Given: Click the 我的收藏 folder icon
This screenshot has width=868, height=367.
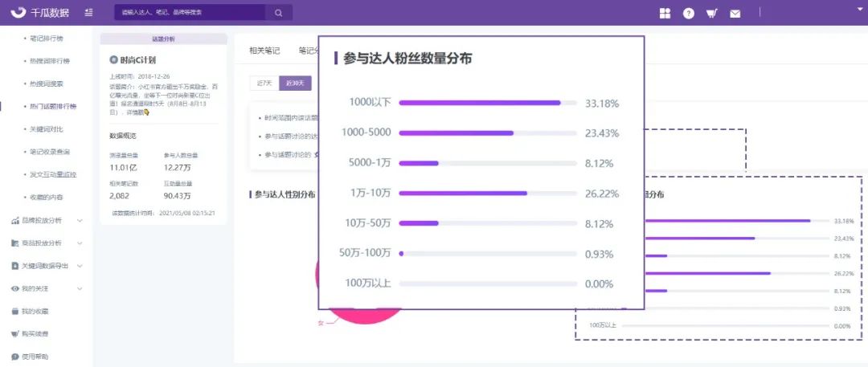Looking at the screenshot, I should 15,311.
